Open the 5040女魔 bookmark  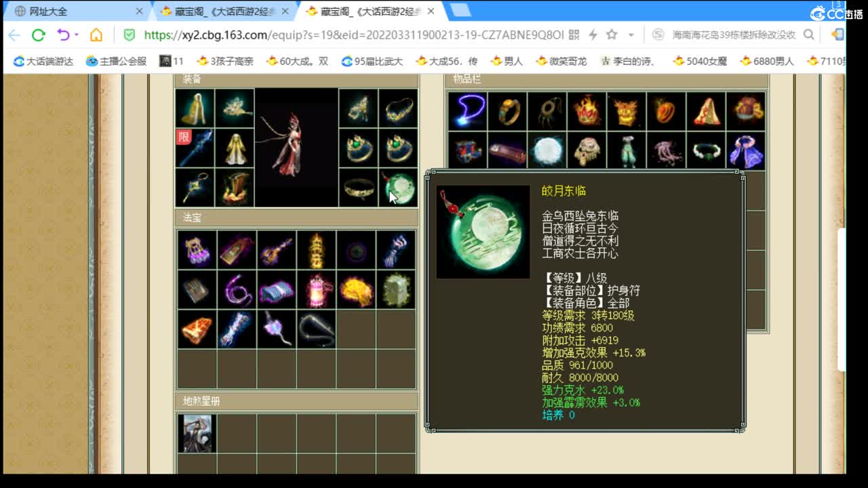click(x=700, y=61)
